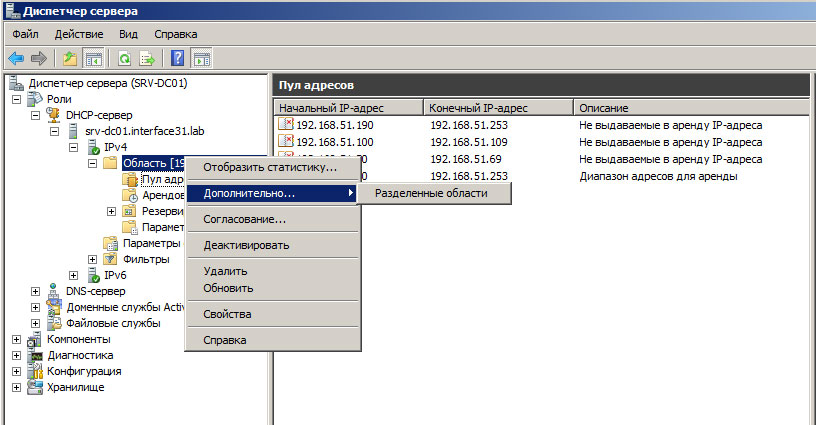
Task: Expand the Фильтры node
Action: click(93, 259)
